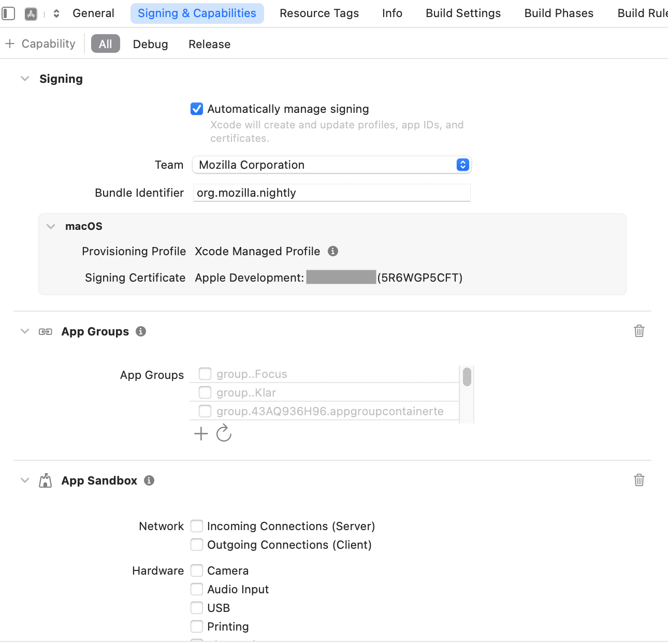668x644 pixels.
Task: Uncheck Automatically manage signing
Action: click(x=197, y=109)
